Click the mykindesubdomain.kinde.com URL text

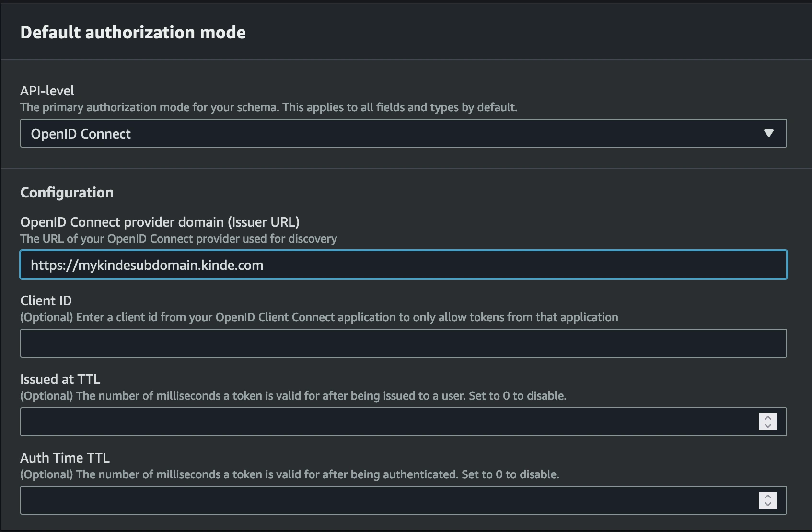coord(147,265)
